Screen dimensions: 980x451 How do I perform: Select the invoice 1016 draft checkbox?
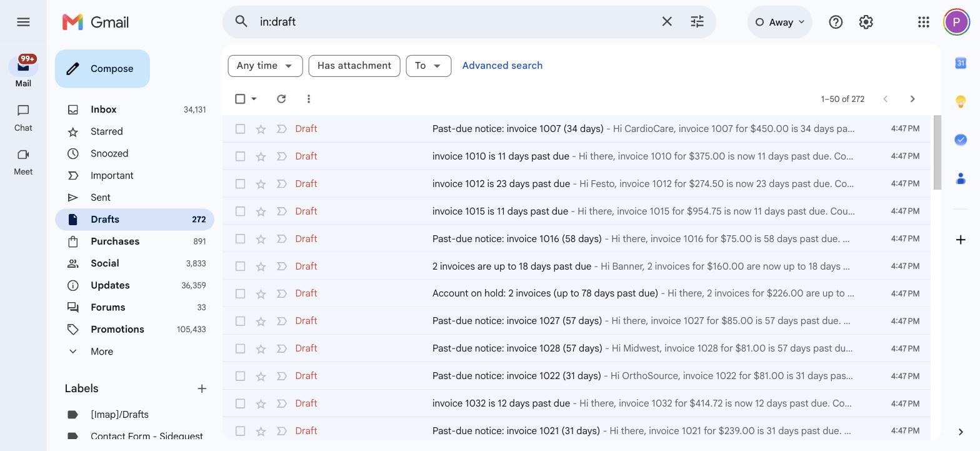click(240, 239)
